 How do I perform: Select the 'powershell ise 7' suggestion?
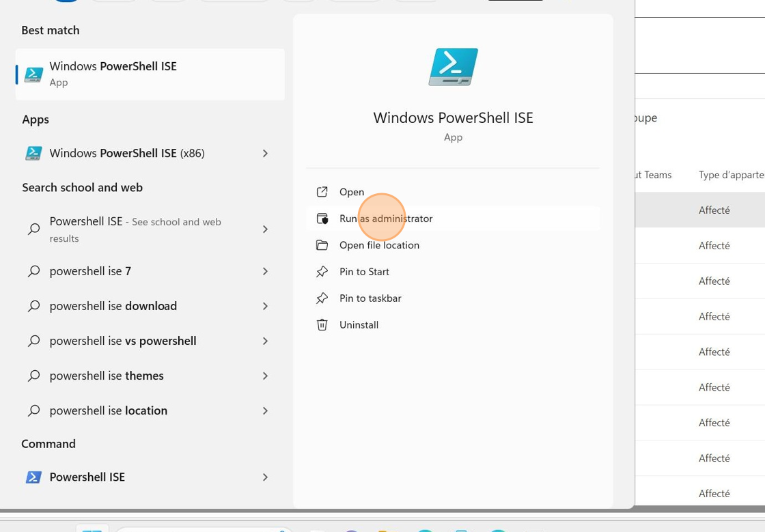pos(150,271)
